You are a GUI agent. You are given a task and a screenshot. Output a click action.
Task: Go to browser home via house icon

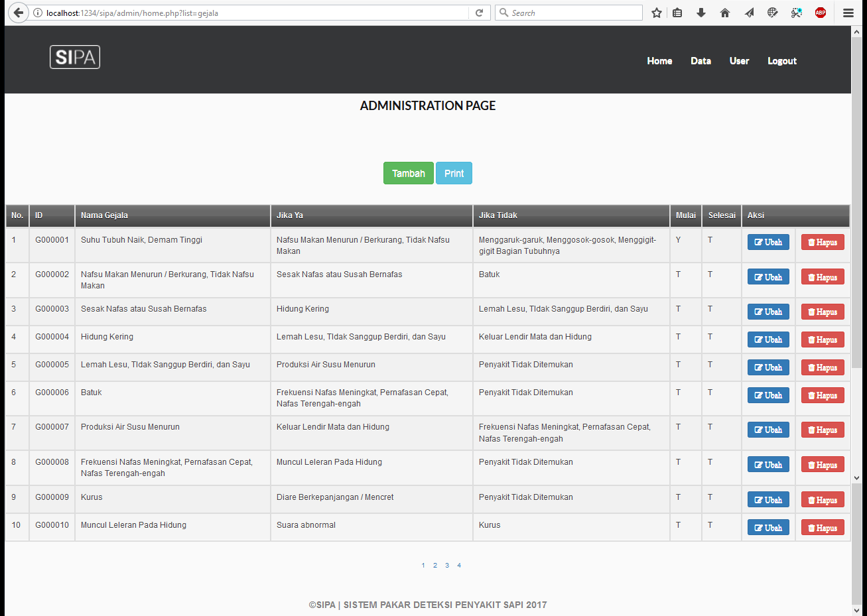pyautogui.click(x=725, y=13)
